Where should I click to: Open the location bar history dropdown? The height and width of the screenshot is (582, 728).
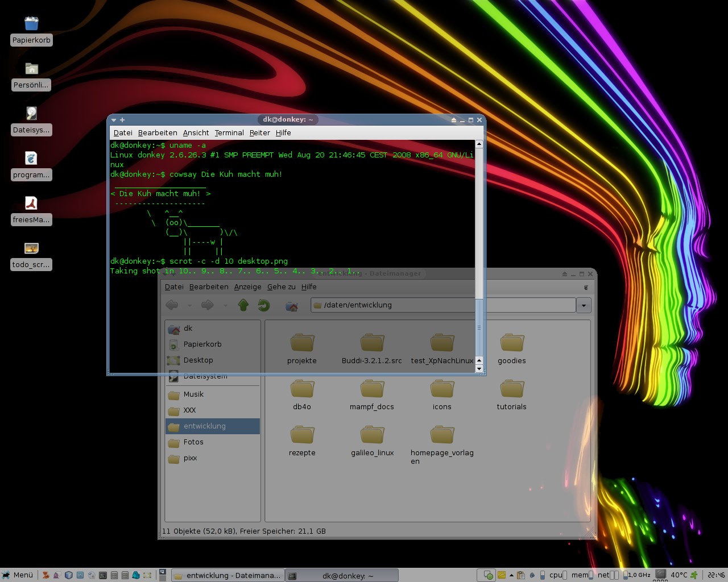click(x=584, y=305)
